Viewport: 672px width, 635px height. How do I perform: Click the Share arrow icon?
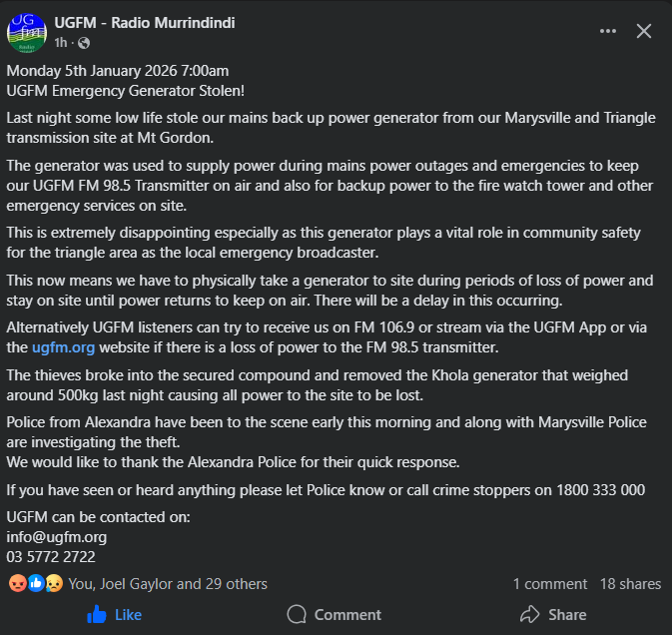tap(530, 614)
